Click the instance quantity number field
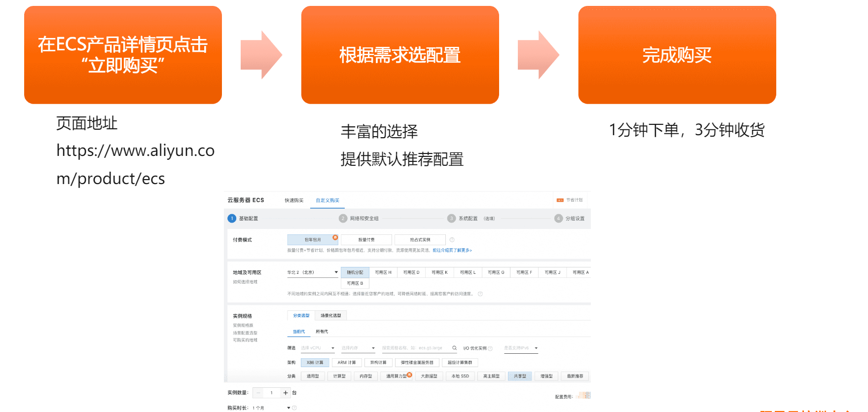The height and width of the screenshot is (412, 868). click(272, 393)
